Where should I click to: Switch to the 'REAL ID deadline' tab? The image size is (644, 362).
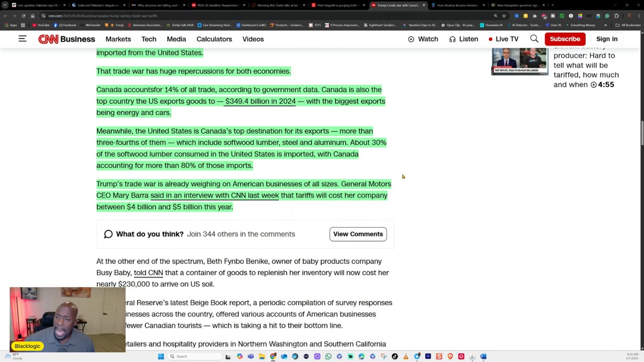pos(218,5)
